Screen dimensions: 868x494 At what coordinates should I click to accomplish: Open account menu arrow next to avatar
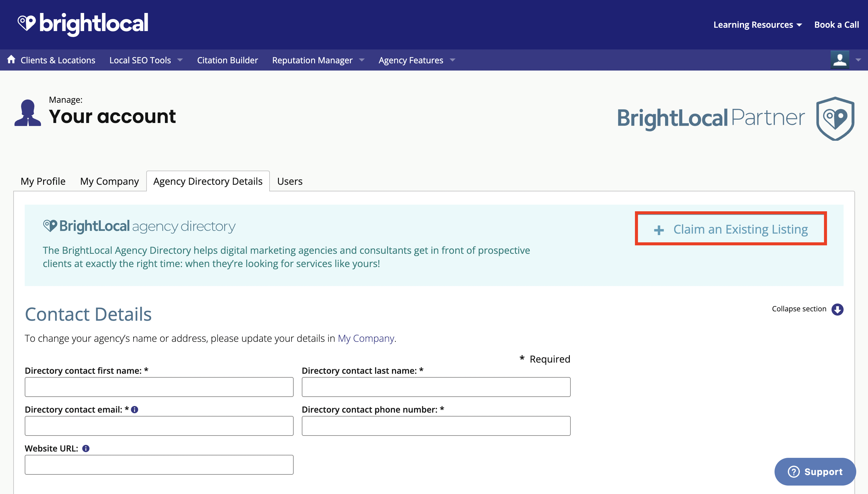858,60
